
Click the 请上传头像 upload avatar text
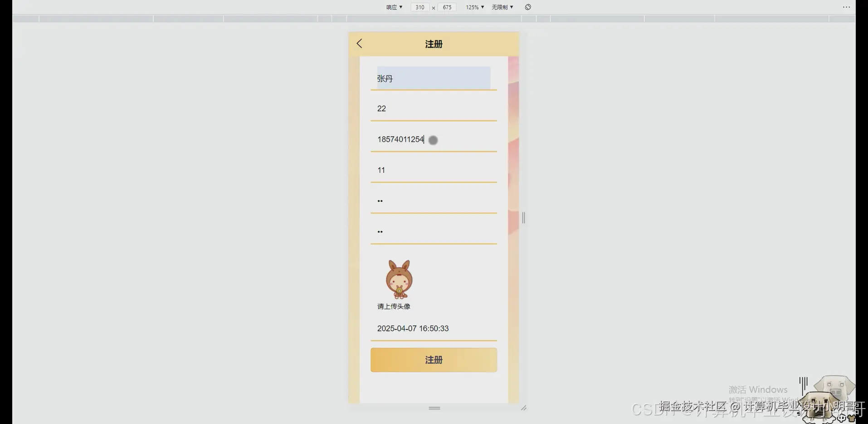[x=393, y=306]
